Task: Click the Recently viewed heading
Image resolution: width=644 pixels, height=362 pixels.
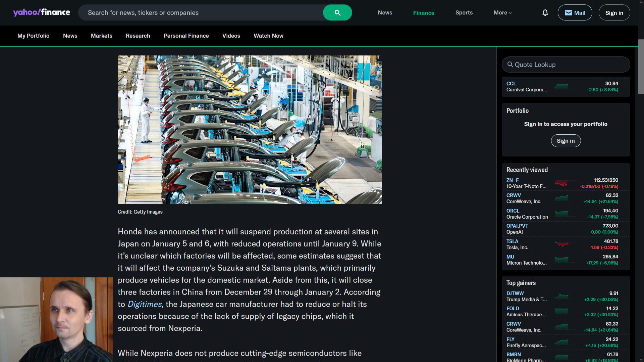Action: 527,170
